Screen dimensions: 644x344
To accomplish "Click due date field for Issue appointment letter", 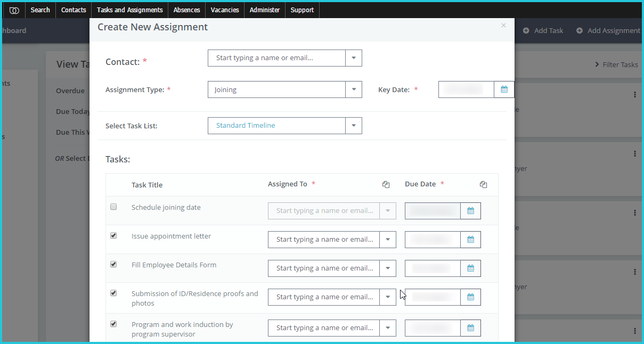I will point(433,240).
